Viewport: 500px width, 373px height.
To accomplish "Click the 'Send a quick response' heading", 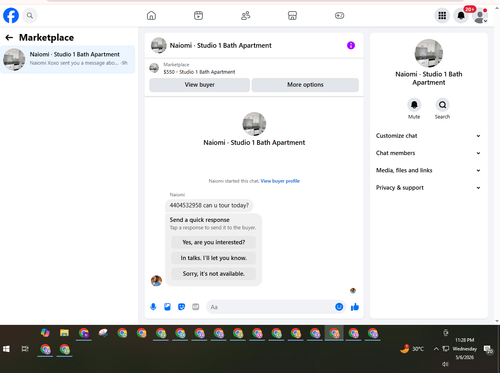I will (199, 220).
